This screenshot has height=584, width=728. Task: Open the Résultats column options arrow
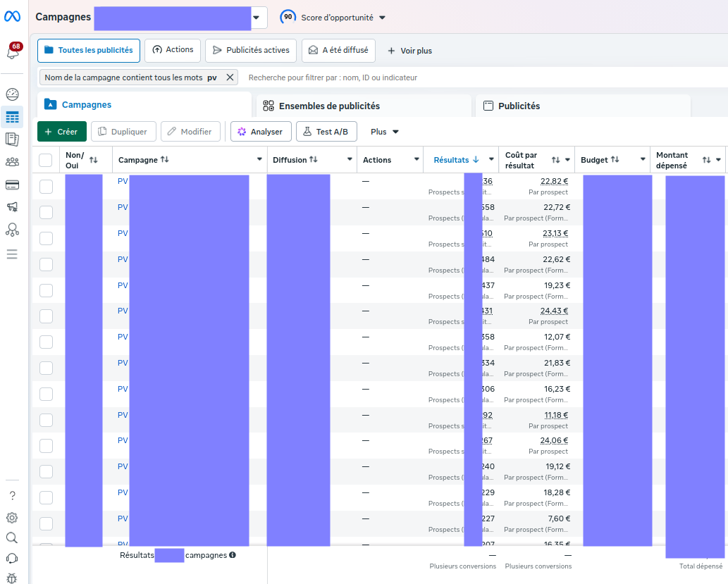[491, 159]
